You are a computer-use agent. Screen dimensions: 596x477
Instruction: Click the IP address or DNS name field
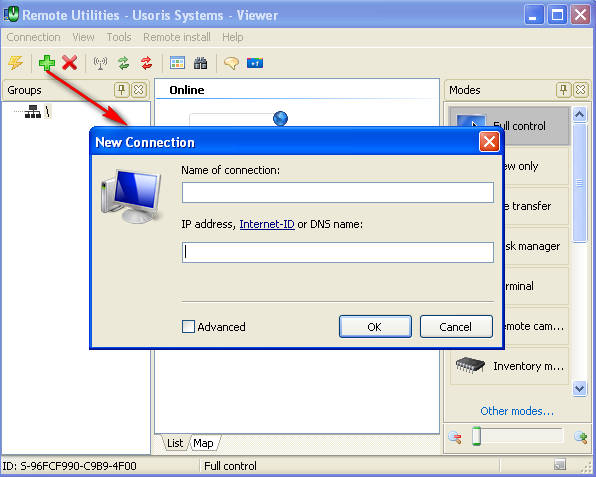coord(338,252)
